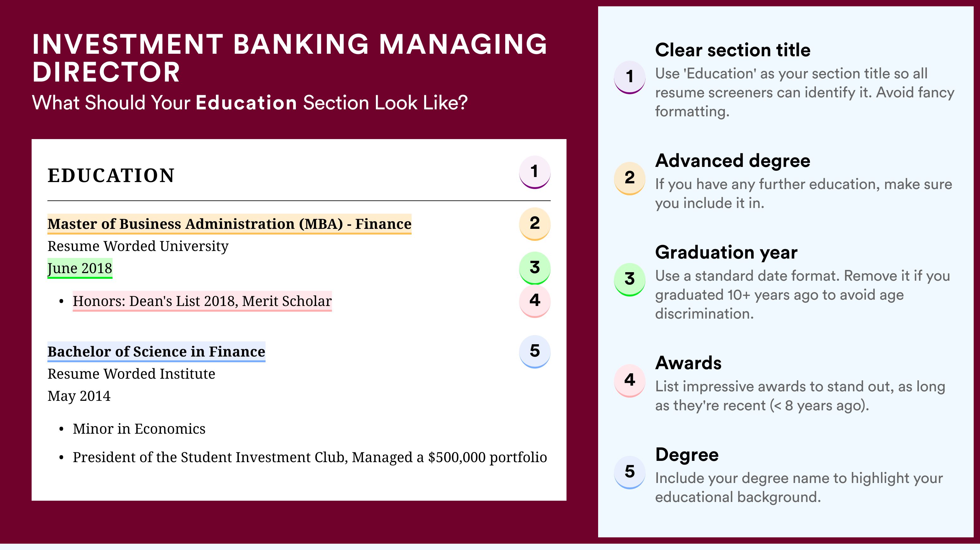
Task: Select badge 3 beside Graduation year tip
Action: click(x=630, y=279)
